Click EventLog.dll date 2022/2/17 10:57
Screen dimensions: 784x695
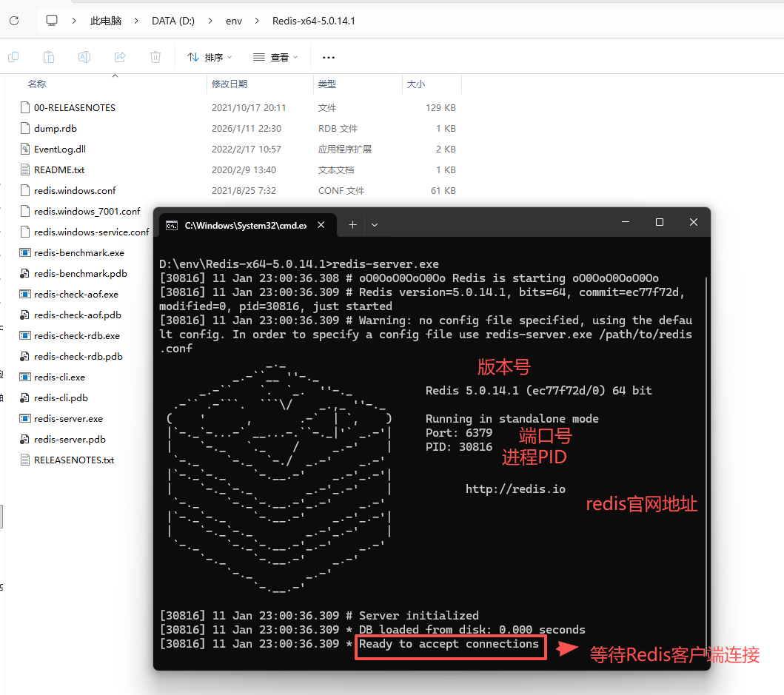247,149
